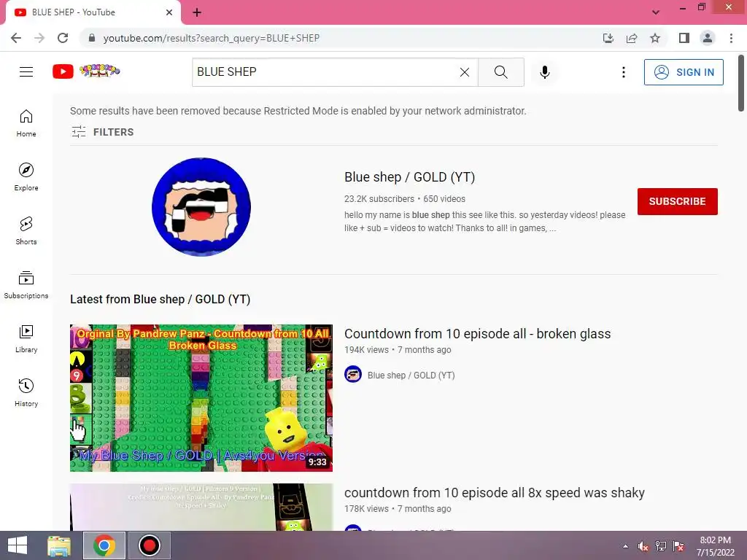Open the FILTERS options
The height and width of the screenshot is (560, 747).
tap(102, 132)
